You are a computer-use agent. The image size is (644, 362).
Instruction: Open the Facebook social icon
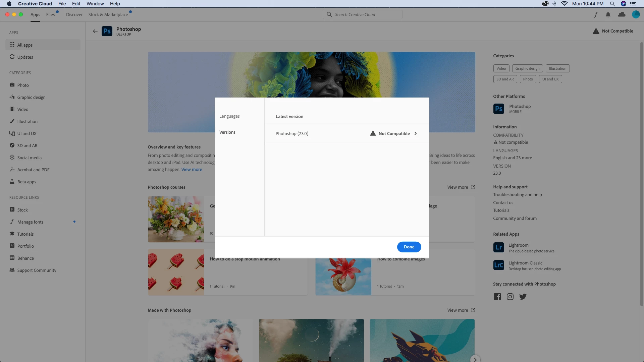[497, 297]
